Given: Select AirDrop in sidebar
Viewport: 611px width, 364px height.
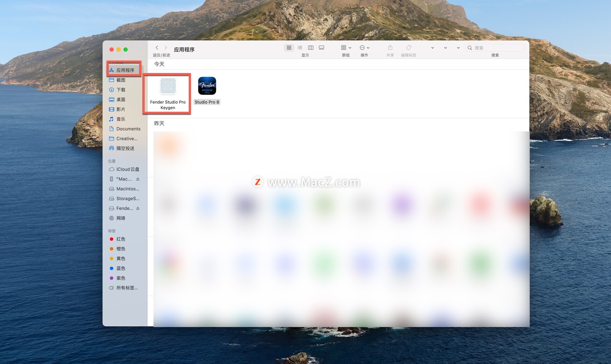Looking at the screenshot, I should 125,148.
